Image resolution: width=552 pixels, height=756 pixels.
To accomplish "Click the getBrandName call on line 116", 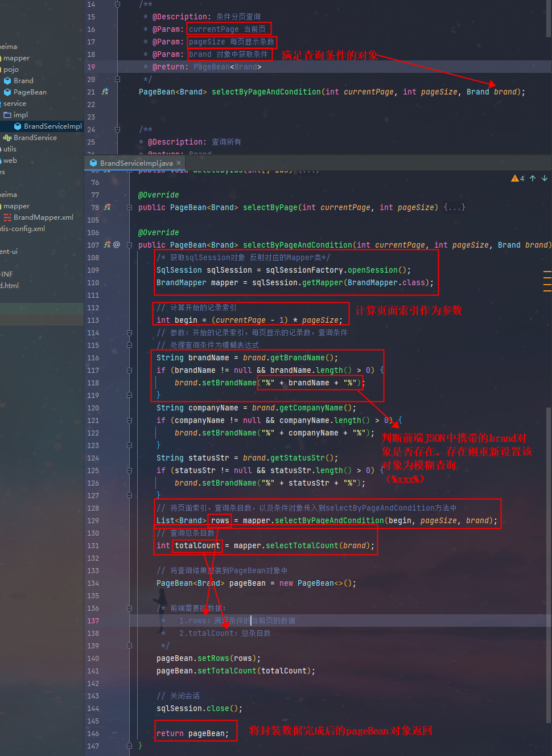I will pyautogui.click(x=302, y=358).
